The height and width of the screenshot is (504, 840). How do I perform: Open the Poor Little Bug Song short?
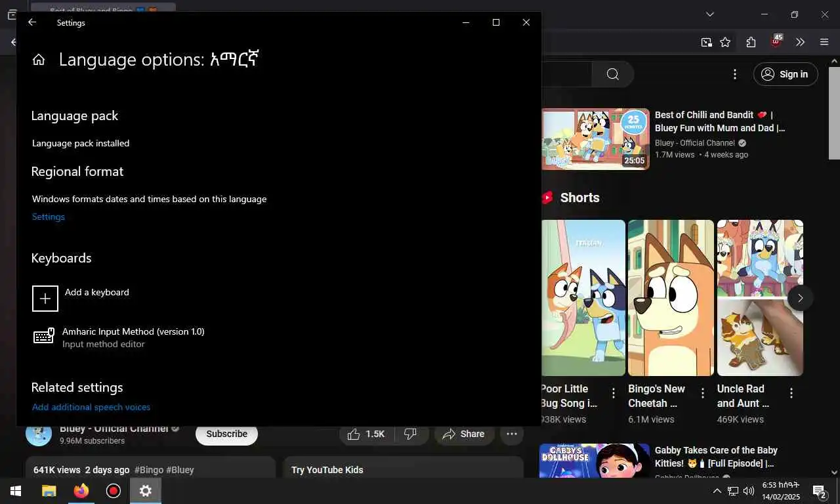(x=583, y=298)
